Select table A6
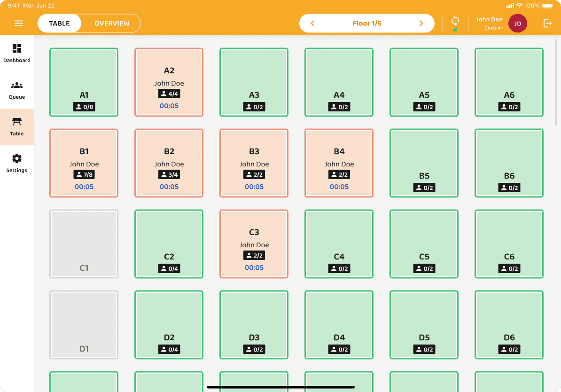 (x=509, y=82)
